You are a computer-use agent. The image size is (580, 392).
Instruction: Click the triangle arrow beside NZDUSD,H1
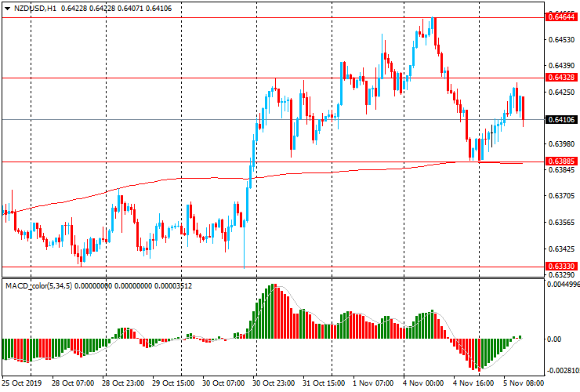[x=7, y=8]
